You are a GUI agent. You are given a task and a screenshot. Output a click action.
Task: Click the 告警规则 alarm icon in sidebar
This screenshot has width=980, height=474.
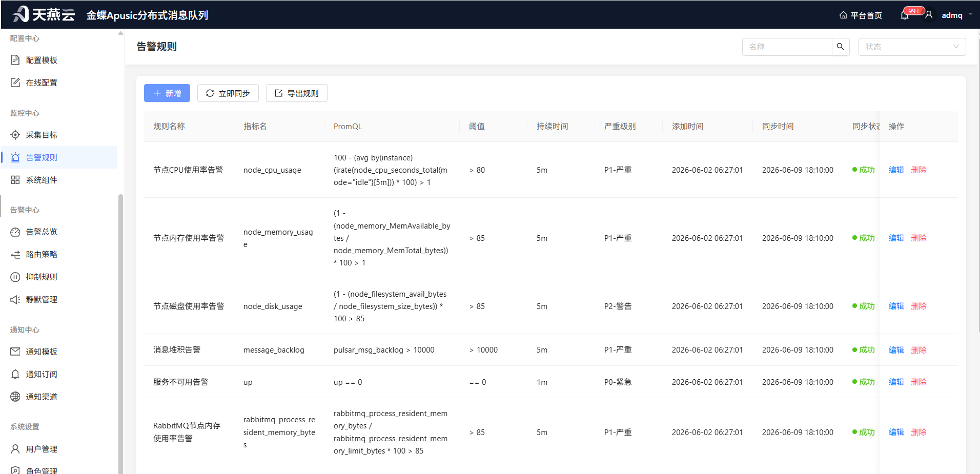pos(15,157)
